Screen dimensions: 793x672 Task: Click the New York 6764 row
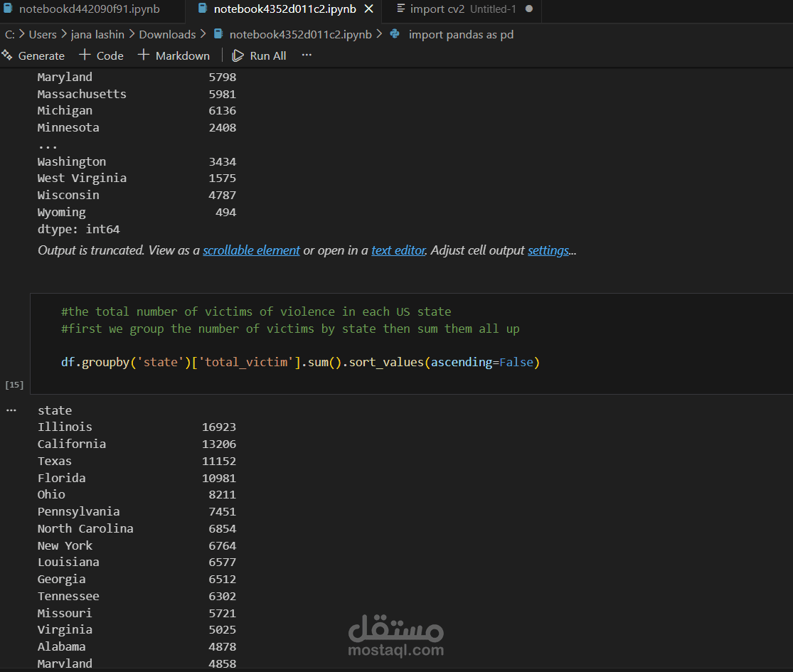[x=137, y=545]
